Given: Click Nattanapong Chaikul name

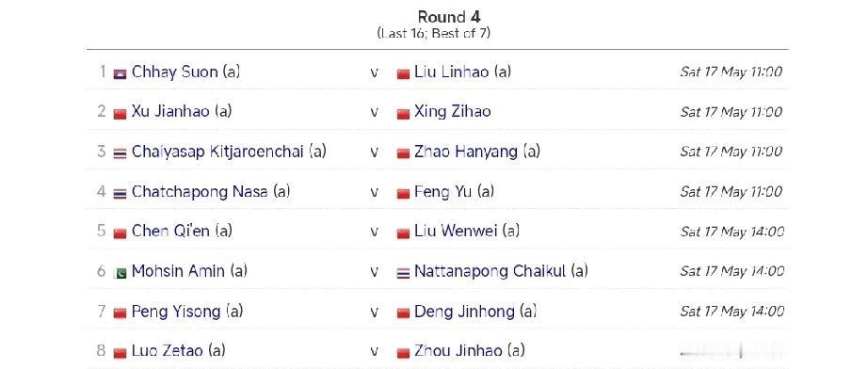Looking at the screenshot, I should pyautogui.click(x=490, y=272).
